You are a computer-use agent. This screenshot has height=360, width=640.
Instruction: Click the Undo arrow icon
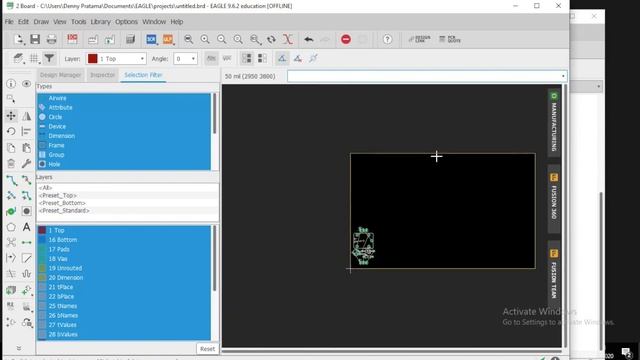coord(309,39)
